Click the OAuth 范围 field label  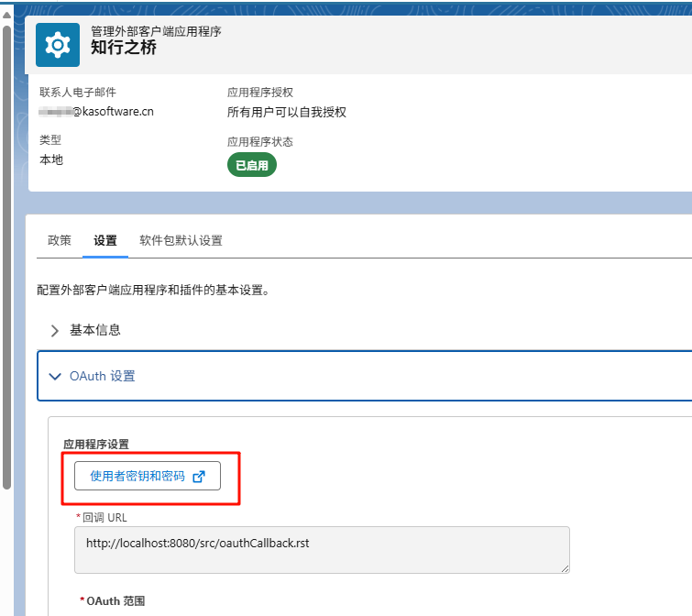pyautogui.click(x=115, y=601)
